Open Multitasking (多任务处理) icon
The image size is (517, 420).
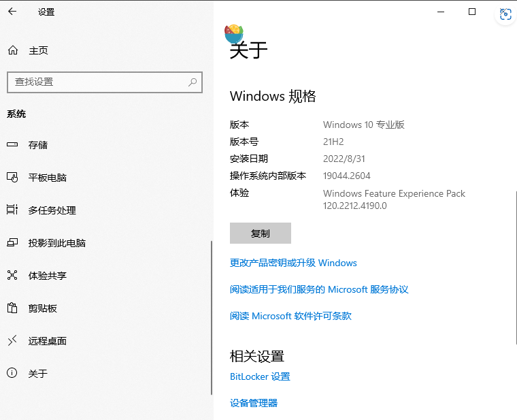pos(12,210)
